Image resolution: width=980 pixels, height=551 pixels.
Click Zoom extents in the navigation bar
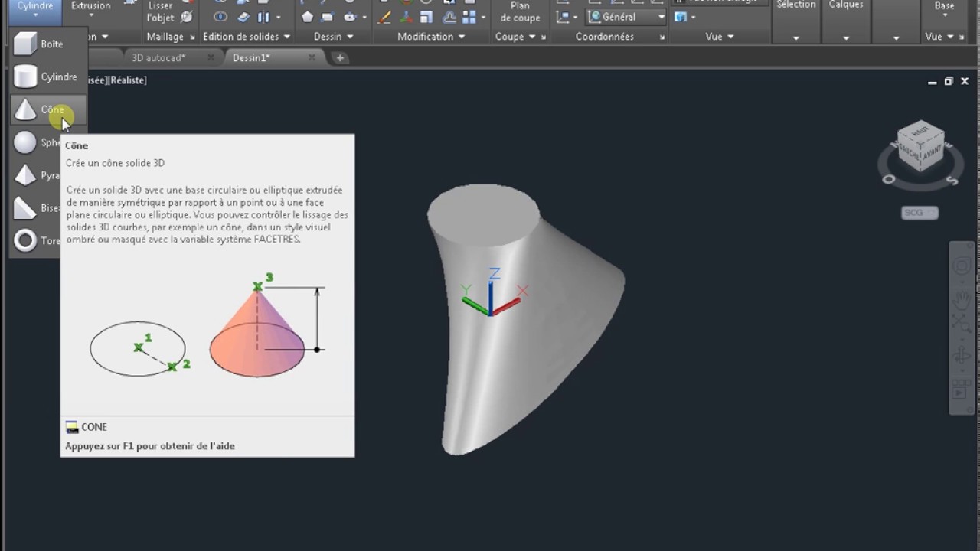[x=962, y=322]
